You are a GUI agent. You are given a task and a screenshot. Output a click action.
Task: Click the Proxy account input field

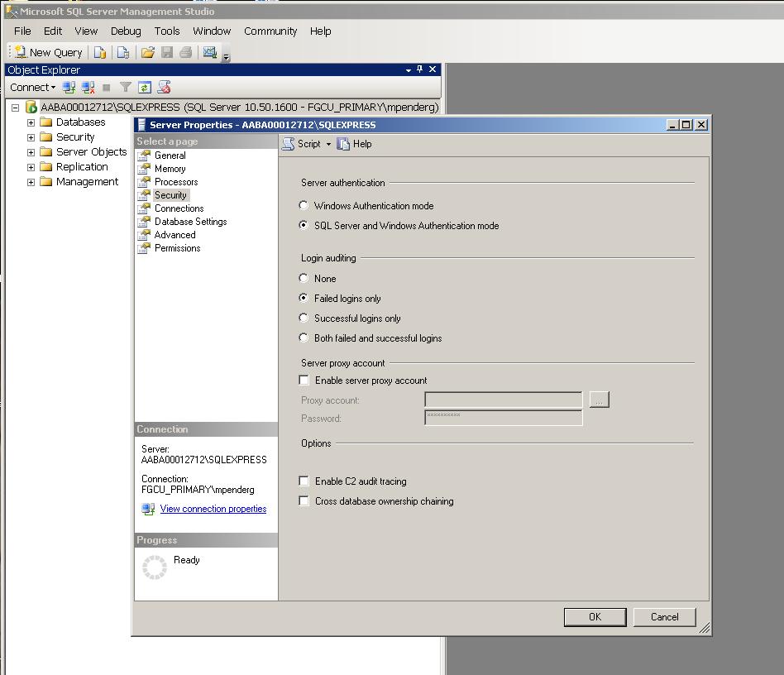pos(504,400)
